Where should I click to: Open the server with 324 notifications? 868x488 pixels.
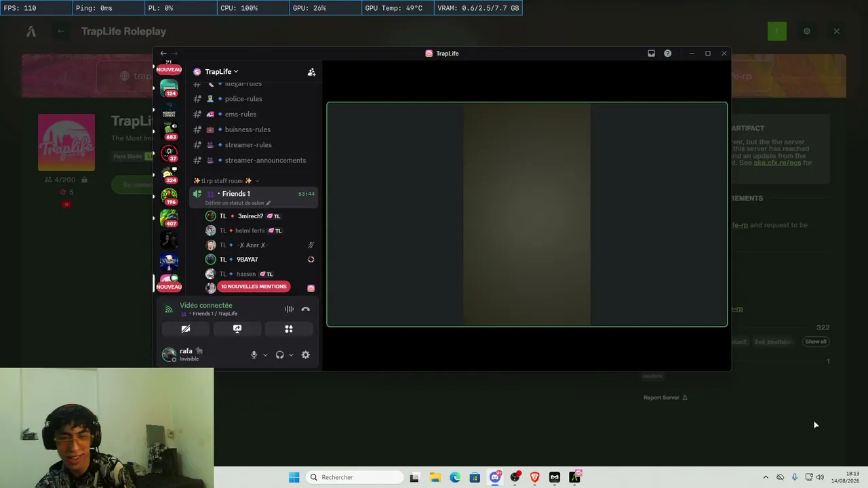coord(169,175)
